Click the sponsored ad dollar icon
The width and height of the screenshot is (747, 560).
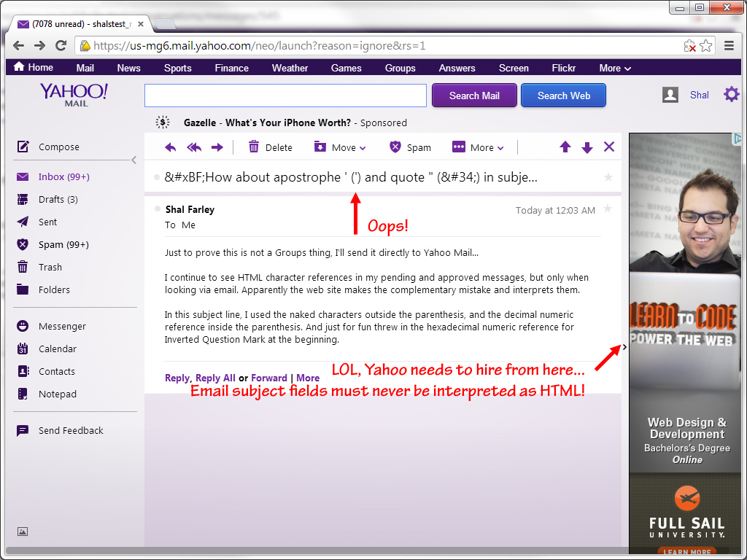[x=163, y=122]
